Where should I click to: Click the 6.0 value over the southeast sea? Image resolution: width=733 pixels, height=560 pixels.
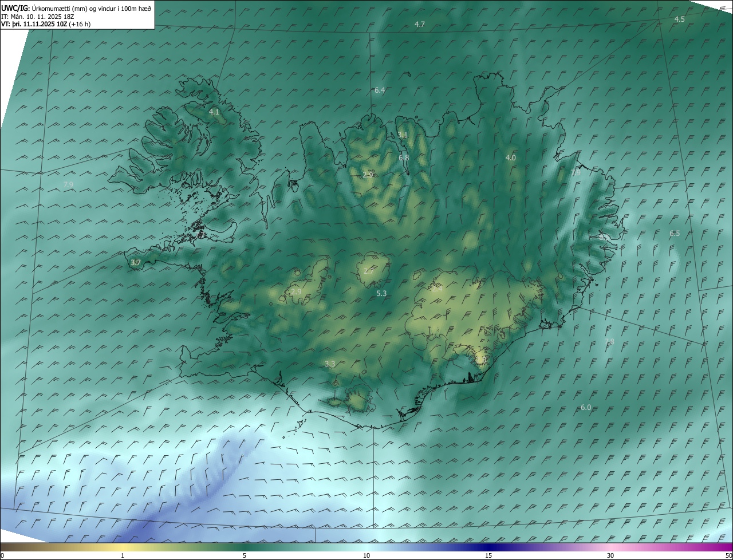[x=586, y=407]
